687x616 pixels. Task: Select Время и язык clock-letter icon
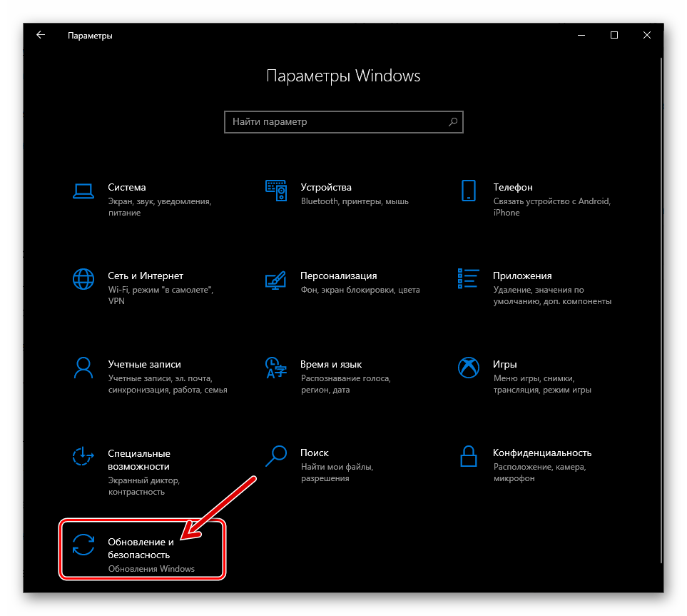[276, 368]
